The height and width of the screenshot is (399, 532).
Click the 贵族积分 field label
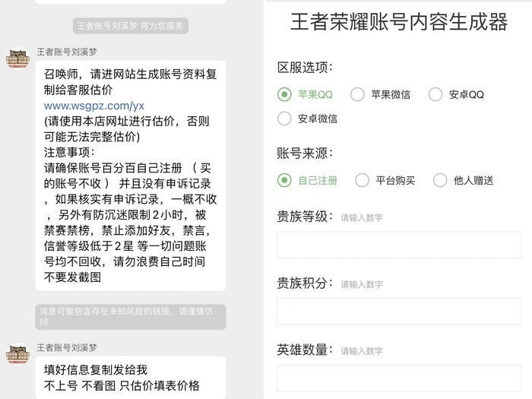tap(305, 283)
